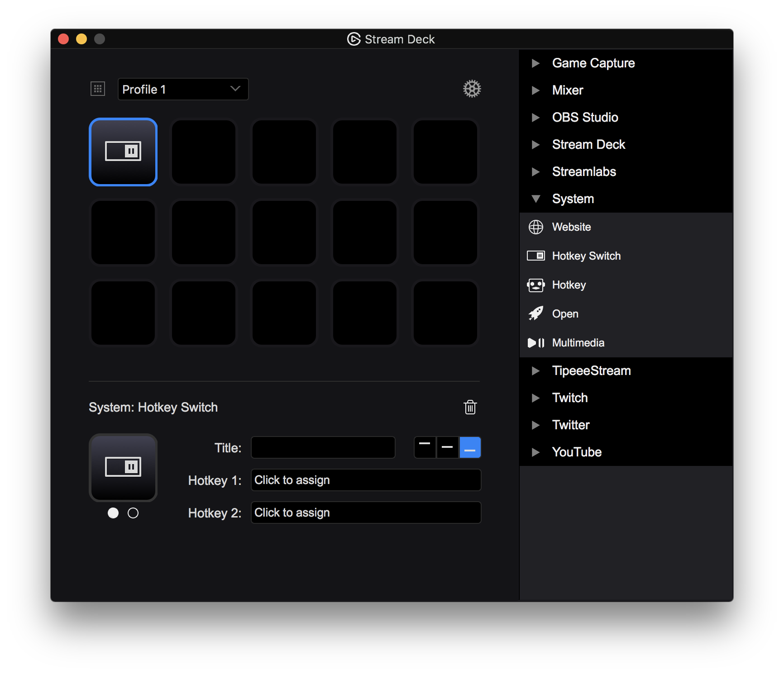Assign Hotkey 1 via its field
784x674 pixels.
pos(366,480)
